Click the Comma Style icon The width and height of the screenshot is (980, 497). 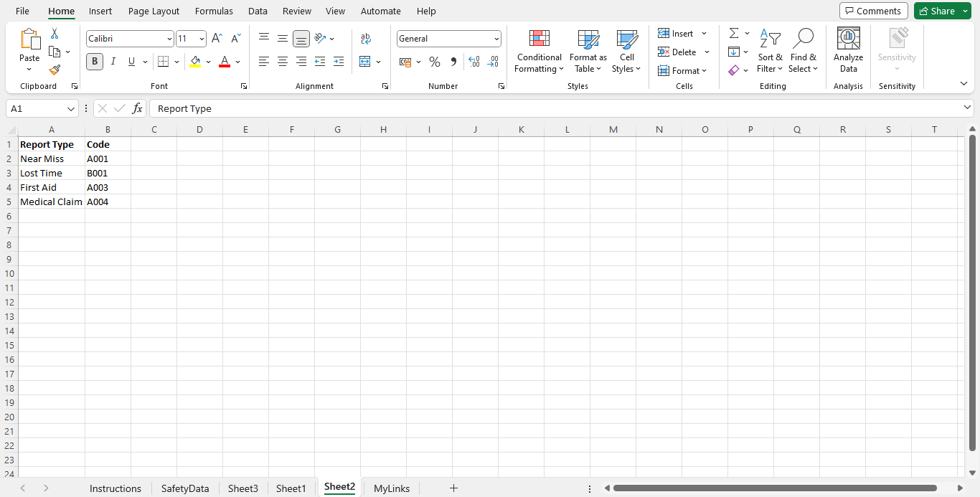click(x=453, y=62)
